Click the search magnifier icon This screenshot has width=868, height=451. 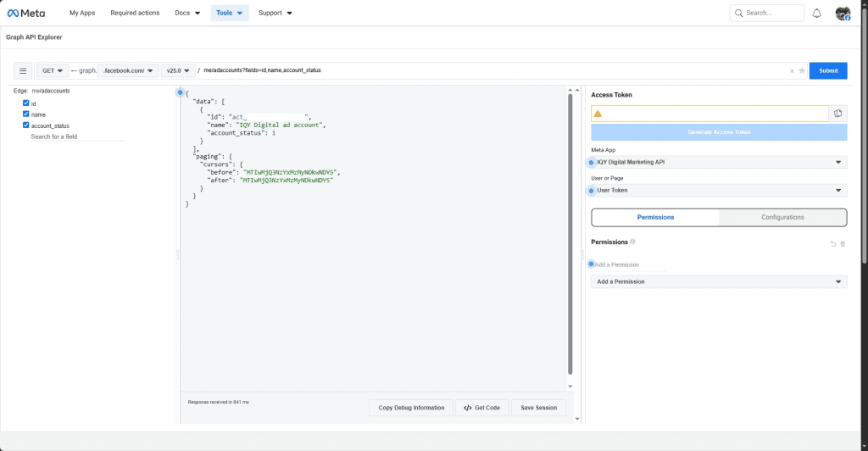point(738,13)
